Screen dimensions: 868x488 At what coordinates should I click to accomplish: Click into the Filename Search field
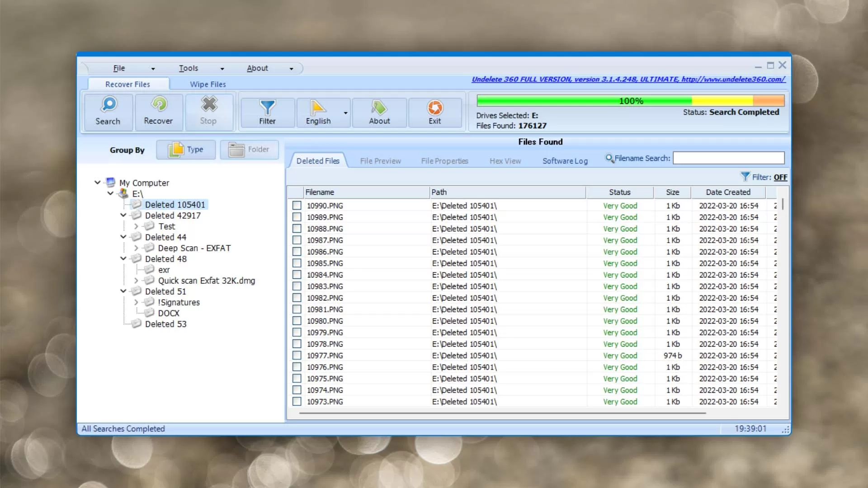(728, 158)
